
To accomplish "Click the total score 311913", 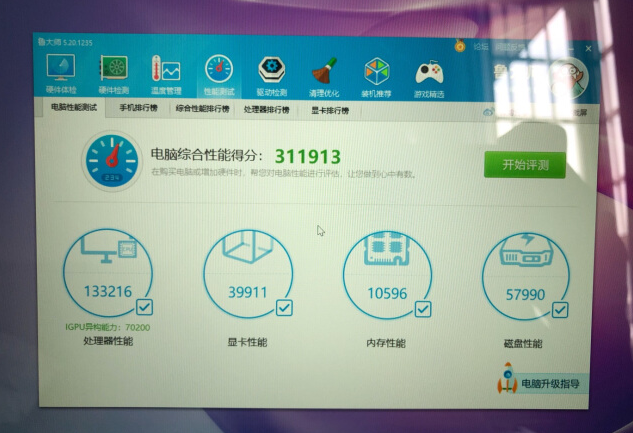I will [308, 157].
